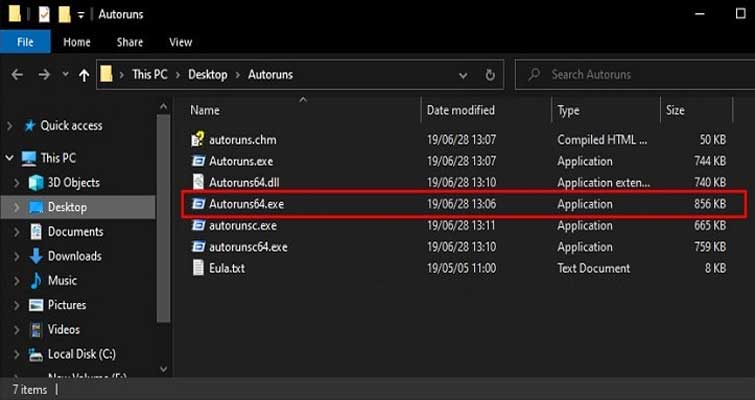Expand the Local Disk (C:) node
The height and width of the screenshot is (400, 755).
coord(17,355)
